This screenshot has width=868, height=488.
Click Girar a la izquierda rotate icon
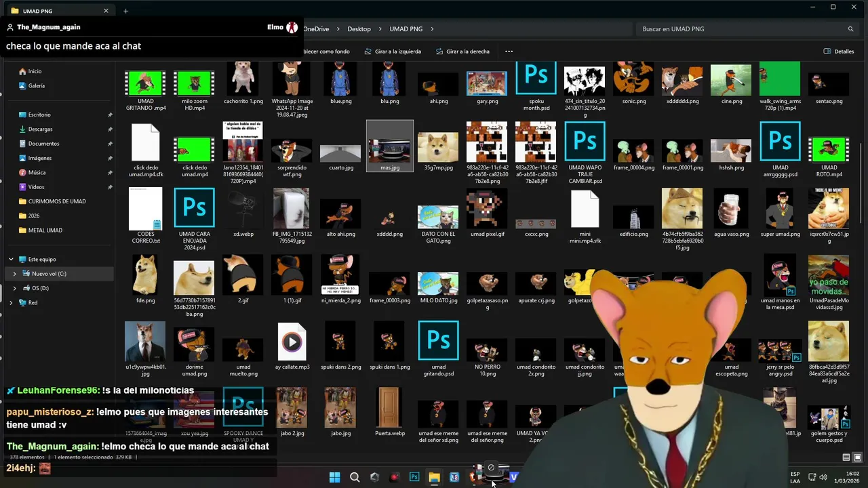pos(368,52)
